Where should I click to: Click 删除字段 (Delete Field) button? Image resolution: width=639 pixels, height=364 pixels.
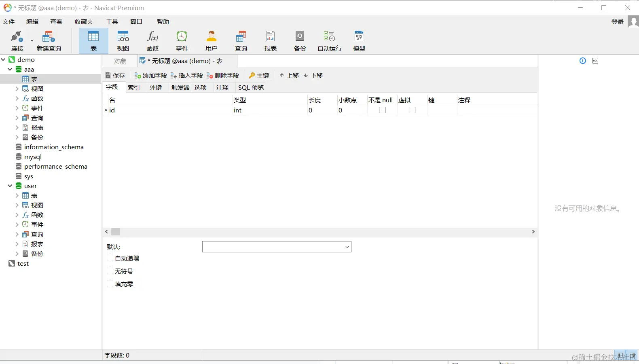pyautogui.click(x=223, y=75)
